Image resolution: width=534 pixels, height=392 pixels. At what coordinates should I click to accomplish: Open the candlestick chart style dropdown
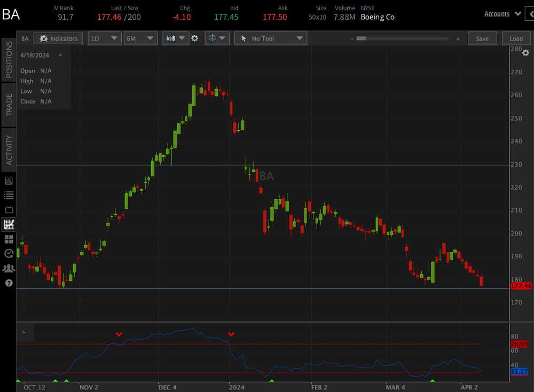pyautogui.click(x=175, y=38)
